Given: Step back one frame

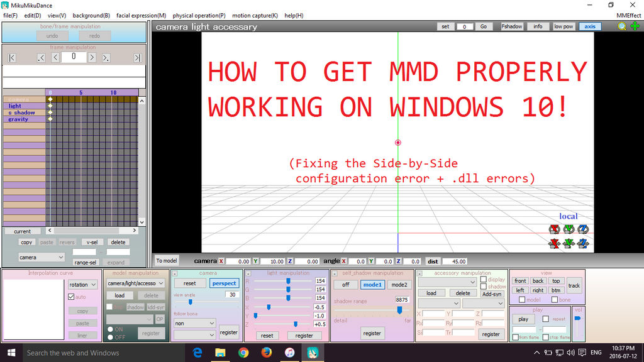Looking at the screenshot, I should click(55, 57).
